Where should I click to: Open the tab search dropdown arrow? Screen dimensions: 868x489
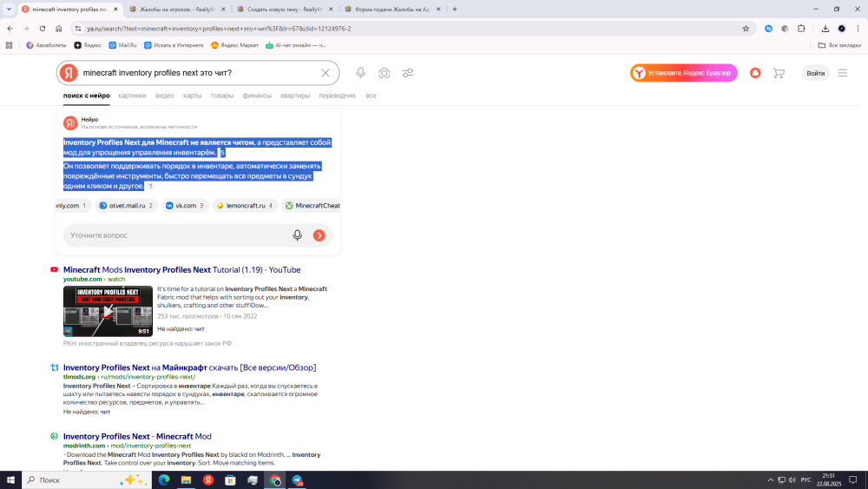coord(9,9)
